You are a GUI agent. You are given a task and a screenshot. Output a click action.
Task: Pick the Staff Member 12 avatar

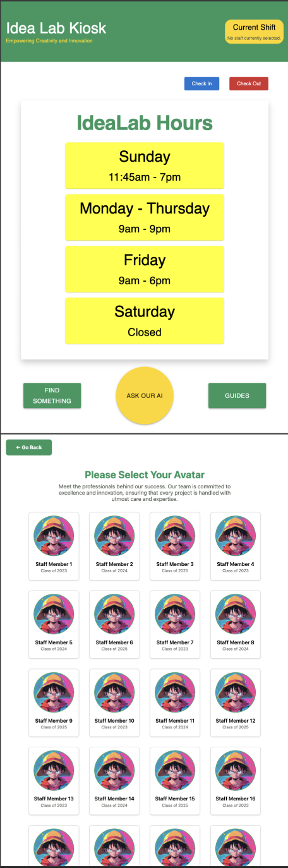click(x=236, y=693)
